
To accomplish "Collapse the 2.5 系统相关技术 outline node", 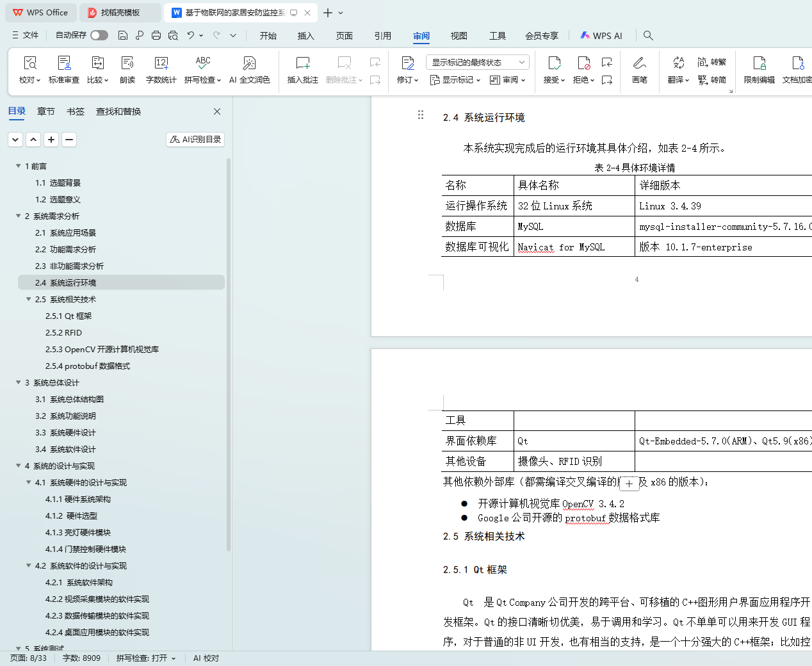I will 29,299.
